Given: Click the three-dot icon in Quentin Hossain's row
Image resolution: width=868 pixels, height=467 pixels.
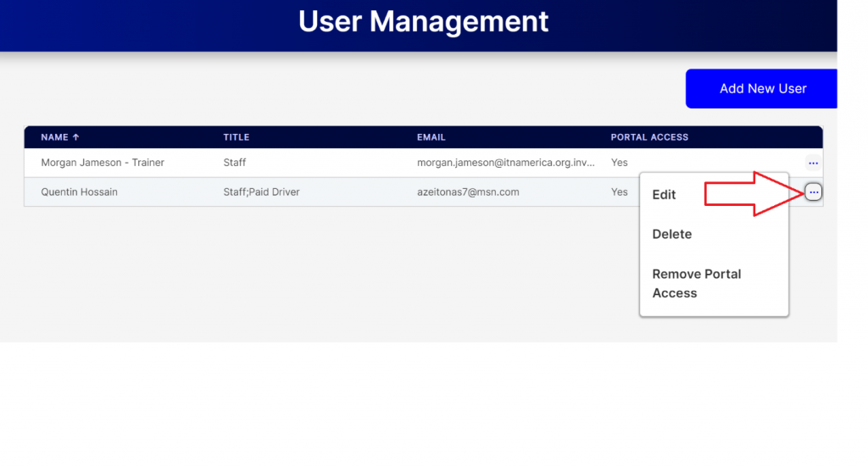Looking at the screenshot, I should point(813,192).
